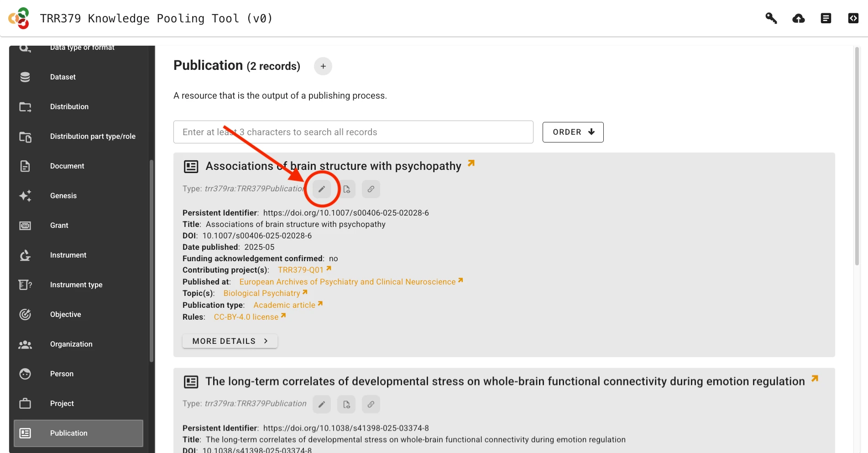868x453 pixels.
Task: Click the Person face icon in the sidebar
Action: [x=25, y=374]
